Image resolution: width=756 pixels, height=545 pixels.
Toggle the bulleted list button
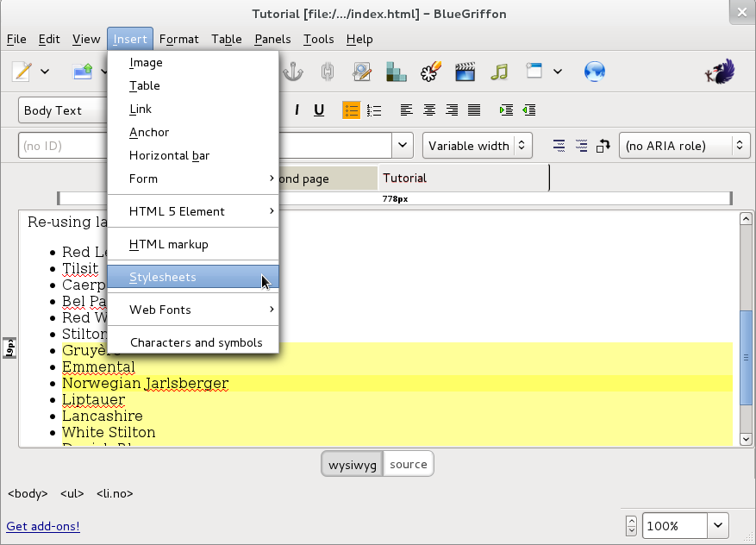point(351,110)
